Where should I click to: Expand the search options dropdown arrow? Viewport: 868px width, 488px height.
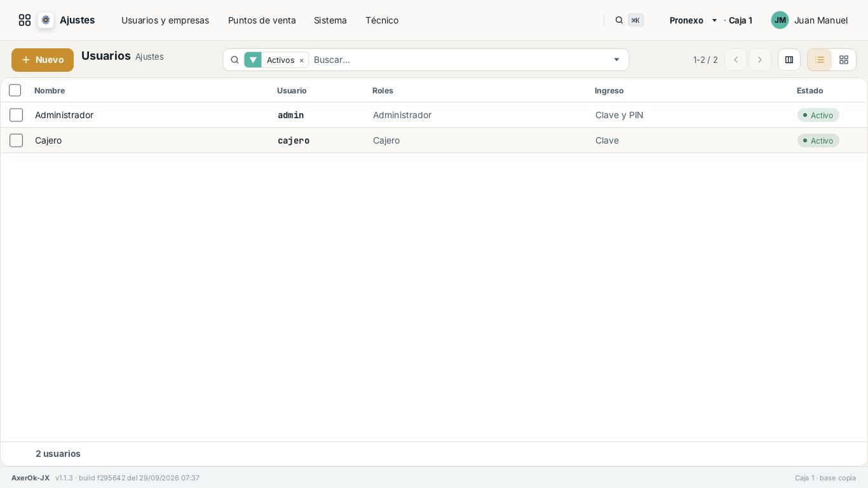(616, 60)
